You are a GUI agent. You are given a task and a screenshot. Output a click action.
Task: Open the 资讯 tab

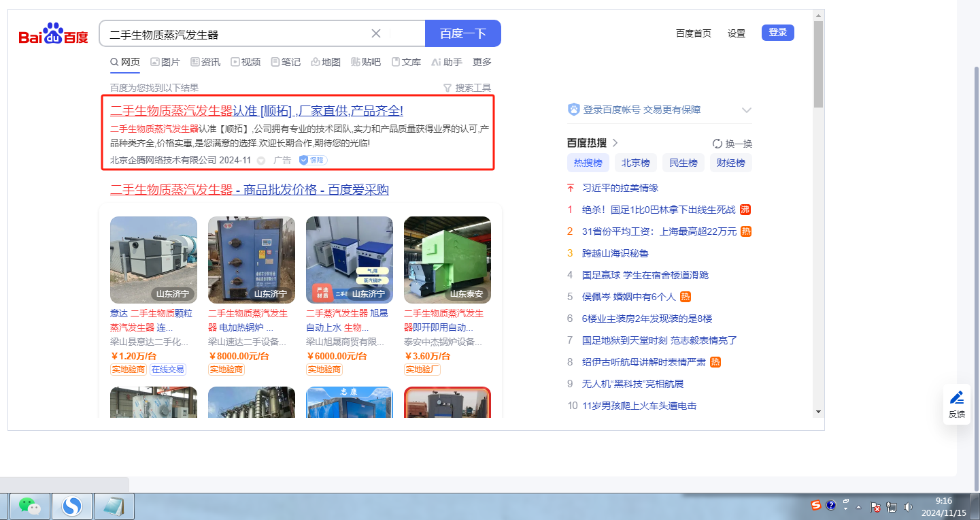pos(205,62)
